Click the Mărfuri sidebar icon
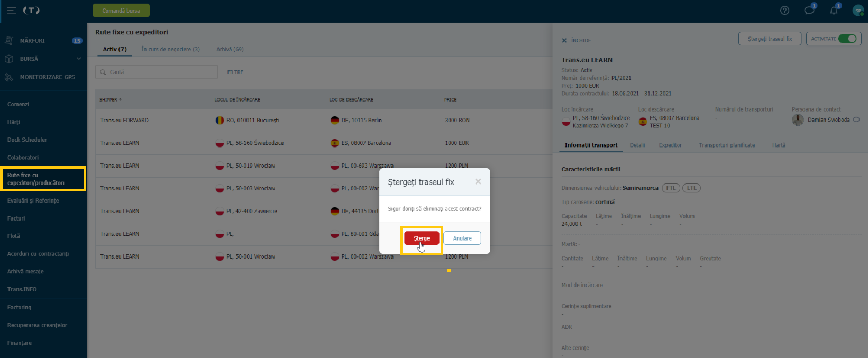 9,41
